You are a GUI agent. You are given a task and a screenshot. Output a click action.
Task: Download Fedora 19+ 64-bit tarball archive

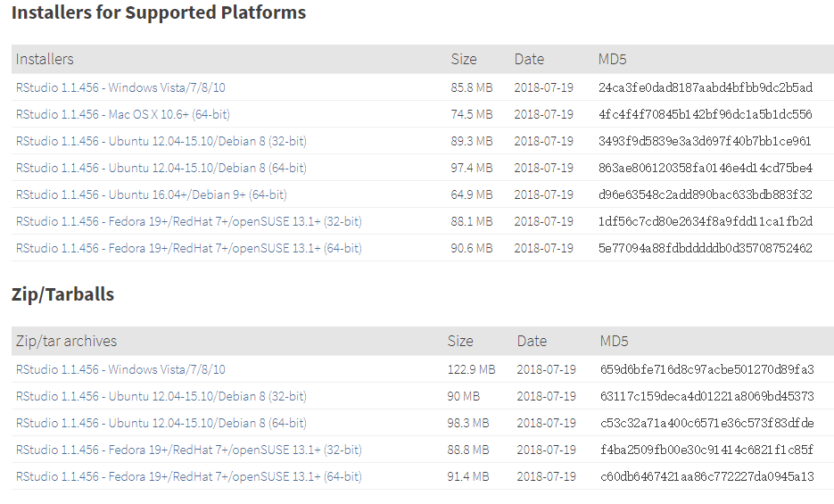(x=188, y=476)
